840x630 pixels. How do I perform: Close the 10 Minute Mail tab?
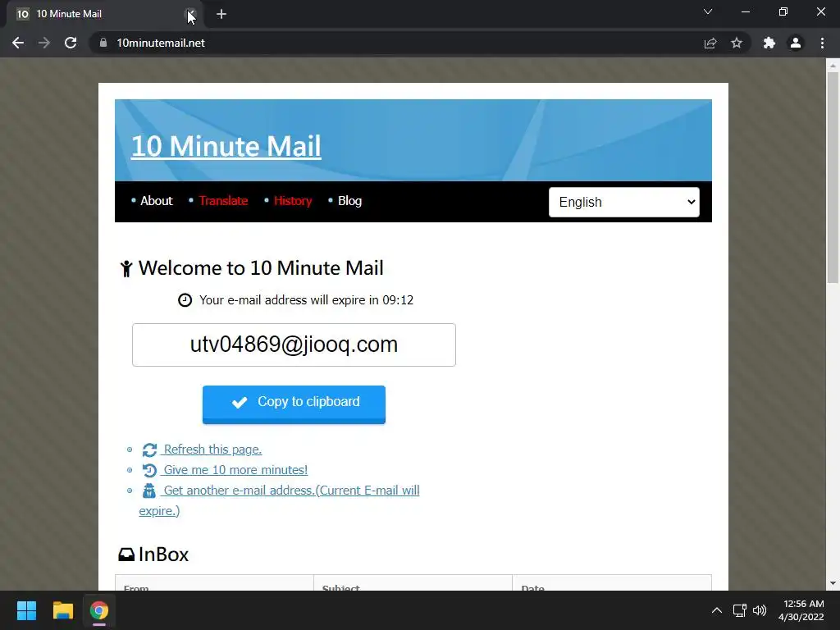pyautogui.click(x=190, y=14)
